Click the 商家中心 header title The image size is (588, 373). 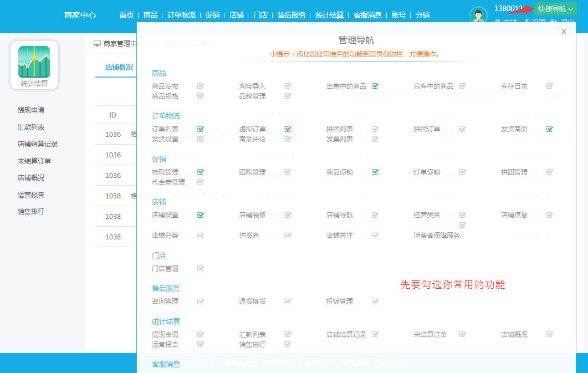pos(80,15)
